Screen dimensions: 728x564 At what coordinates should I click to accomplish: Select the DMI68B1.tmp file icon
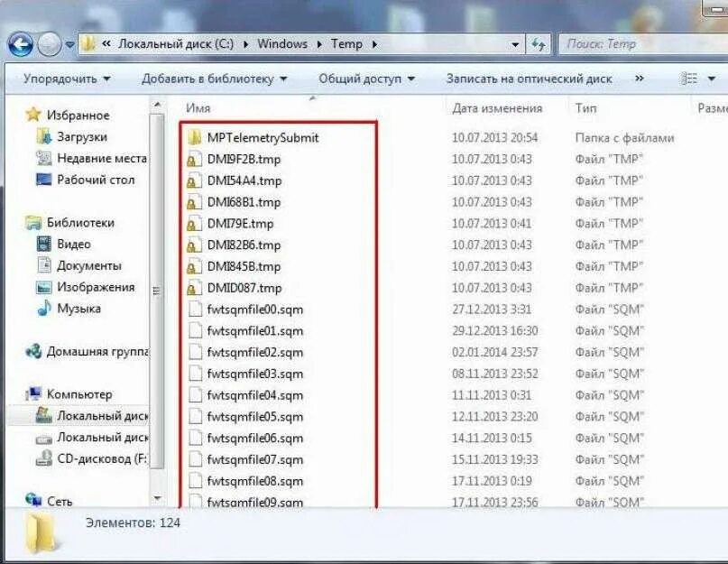click(x=195, y=201)
